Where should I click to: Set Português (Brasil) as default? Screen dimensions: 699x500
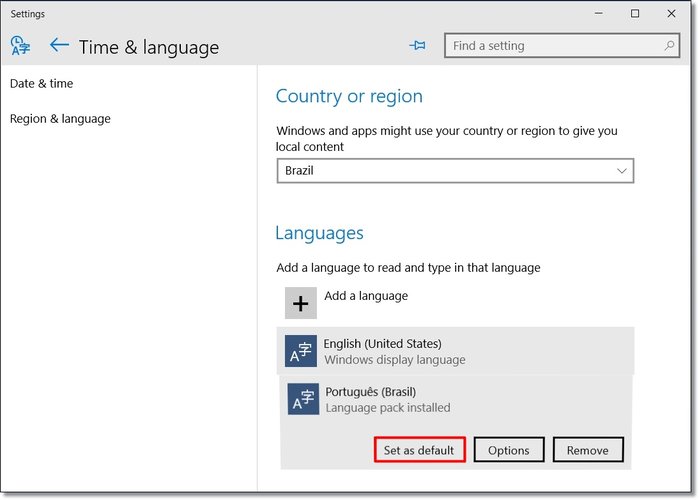pyautogui.click(x=419, y=450)
